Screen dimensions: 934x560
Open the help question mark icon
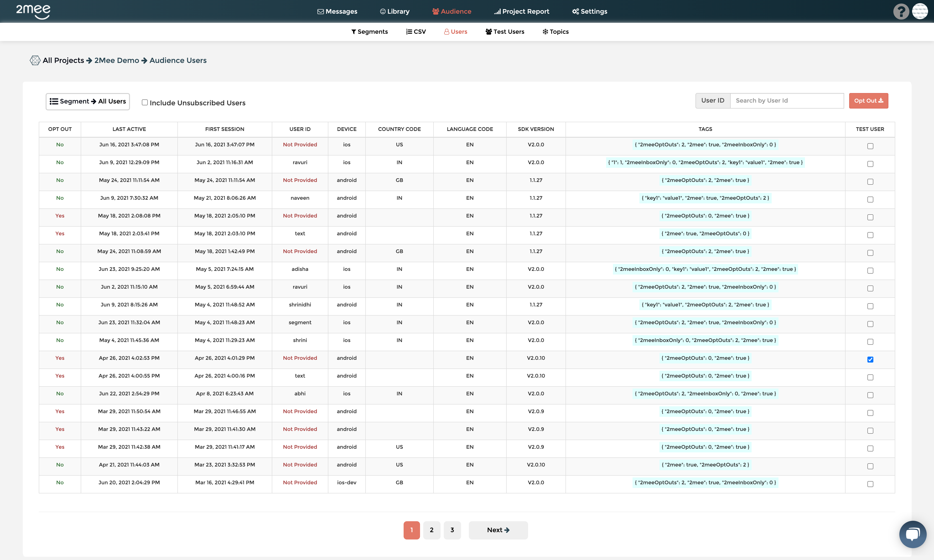(x=901, y=11)
